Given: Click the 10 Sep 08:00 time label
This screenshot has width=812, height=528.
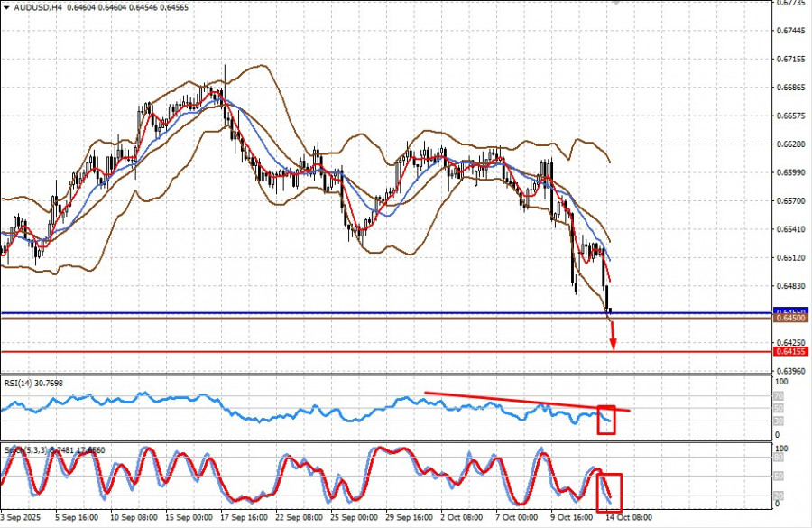Looking at the screenshot, I should point(134,517).
